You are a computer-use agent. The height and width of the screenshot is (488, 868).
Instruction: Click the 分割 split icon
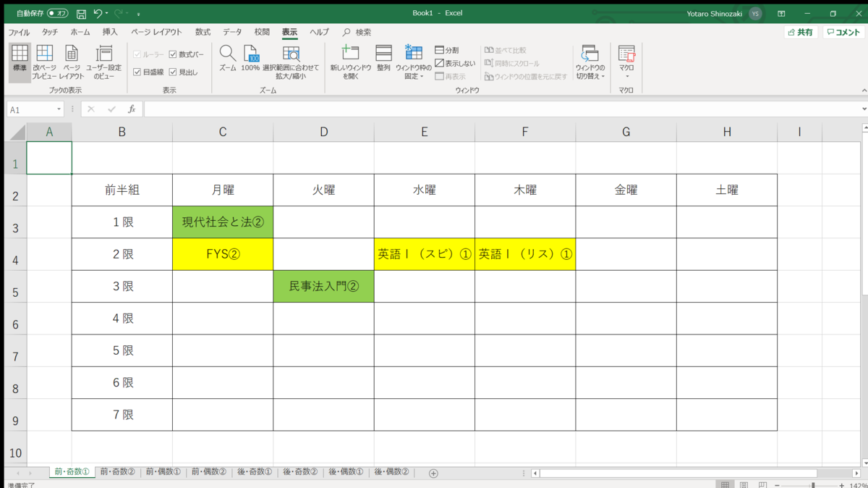[447, 50]
